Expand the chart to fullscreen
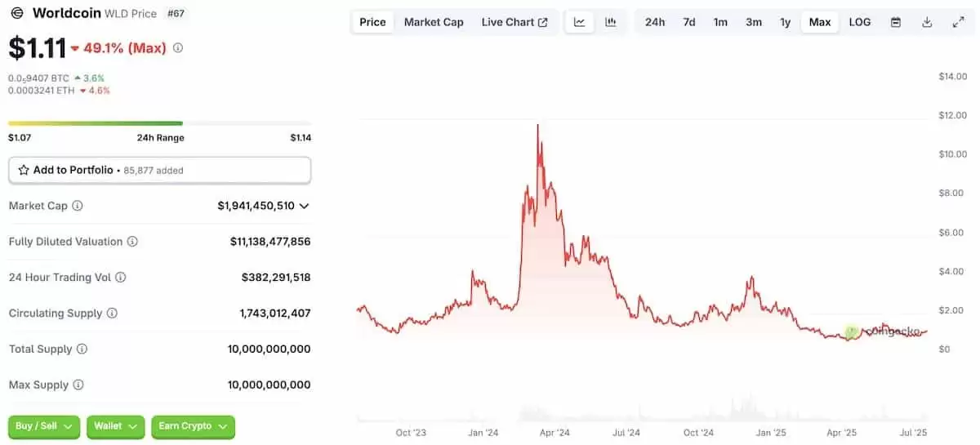Viewport: 980px width, 445px height. (959, 22)
